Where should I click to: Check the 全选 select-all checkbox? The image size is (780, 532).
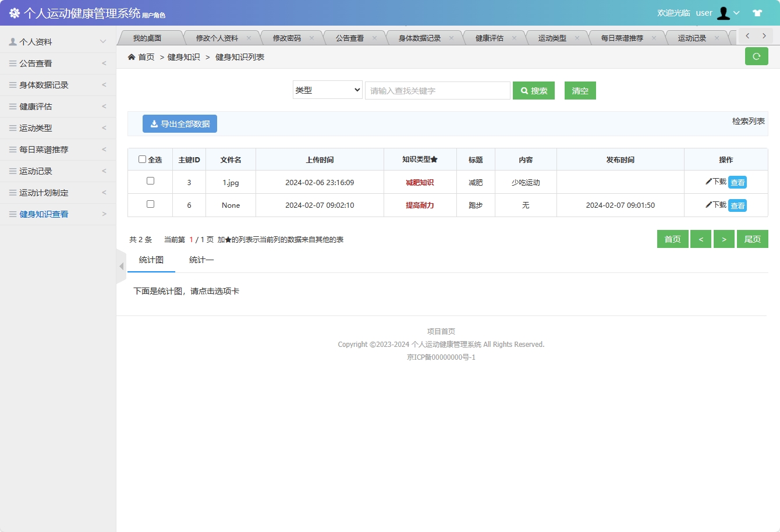pos(142,158)
